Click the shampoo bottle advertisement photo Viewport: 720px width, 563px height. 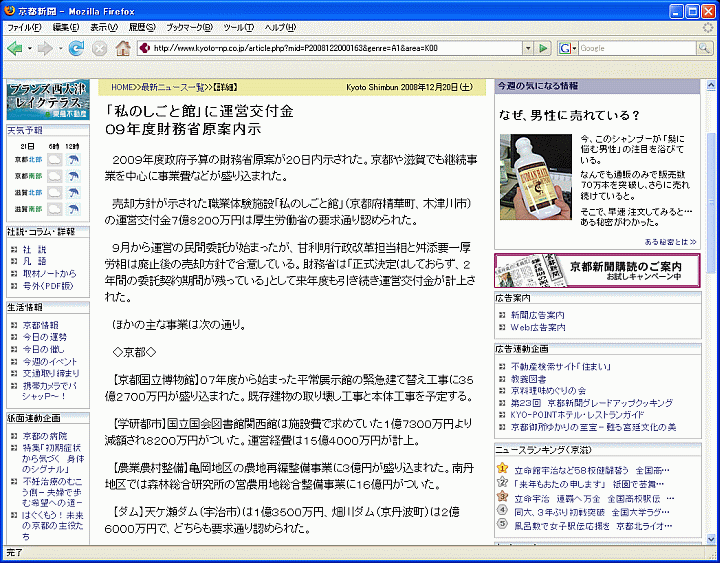(x=535, y=177)
